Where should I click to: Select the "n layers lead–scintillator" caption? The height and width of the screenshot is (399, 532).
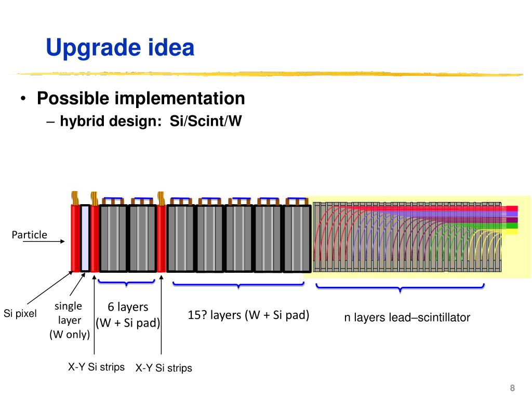407,317
